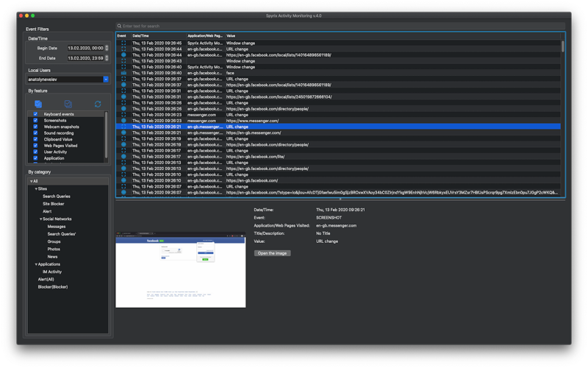Image resolution: width=588 pixels, height=368 pixels.
Task: Click the refresh icon under By feature
Action: tap(98, 104)
